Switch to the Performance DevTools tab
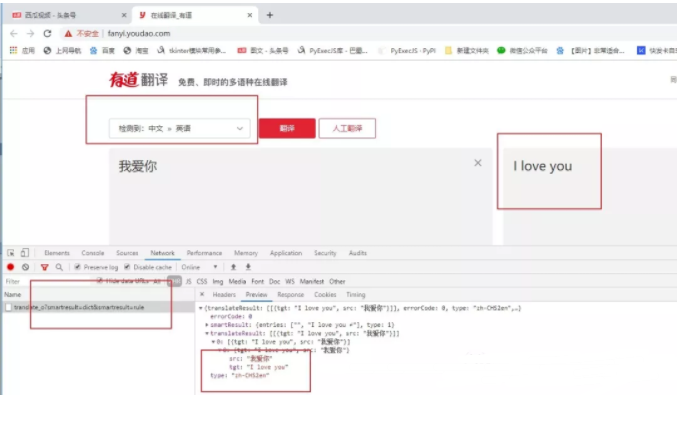Image resolution: width=680 pixels, height=431 pixels. click(204, 253)
